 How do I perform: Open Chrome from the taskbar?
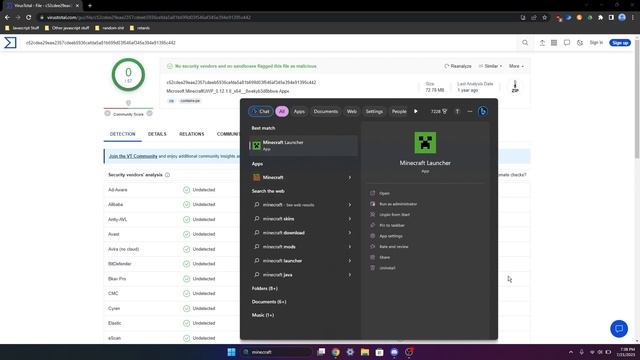pos(336,352)
